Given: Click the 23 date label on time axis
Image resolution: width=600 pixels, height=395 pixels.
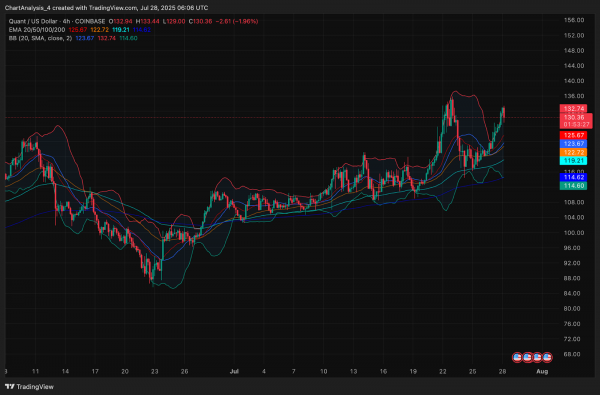Looking at the screenshot, I should click(154, 371).
